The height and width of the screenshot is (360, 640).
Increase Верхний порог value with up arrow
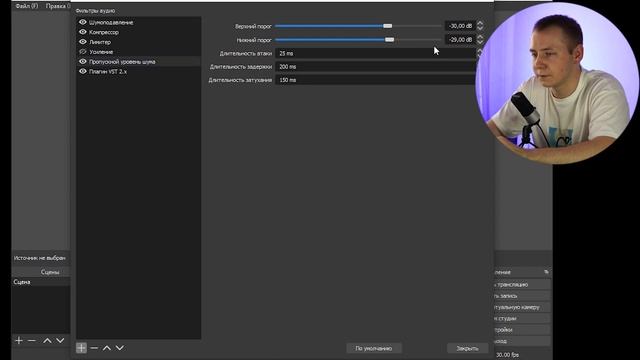point(480,23)
